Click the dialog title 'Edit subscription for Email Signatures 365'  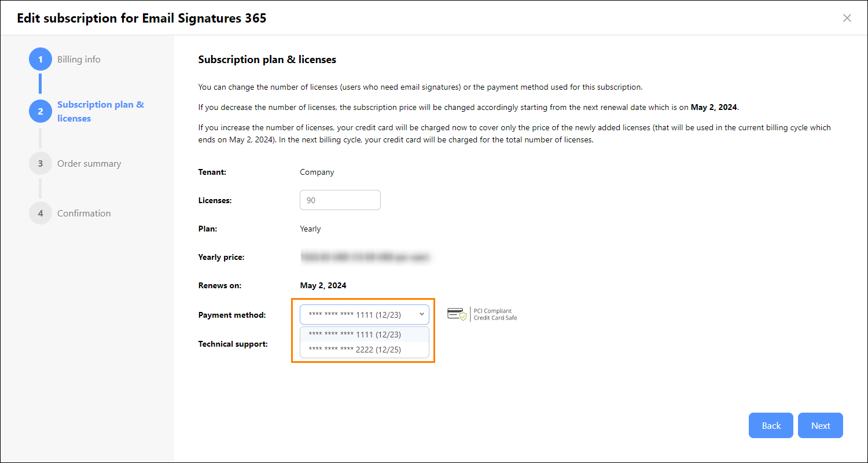142,18
